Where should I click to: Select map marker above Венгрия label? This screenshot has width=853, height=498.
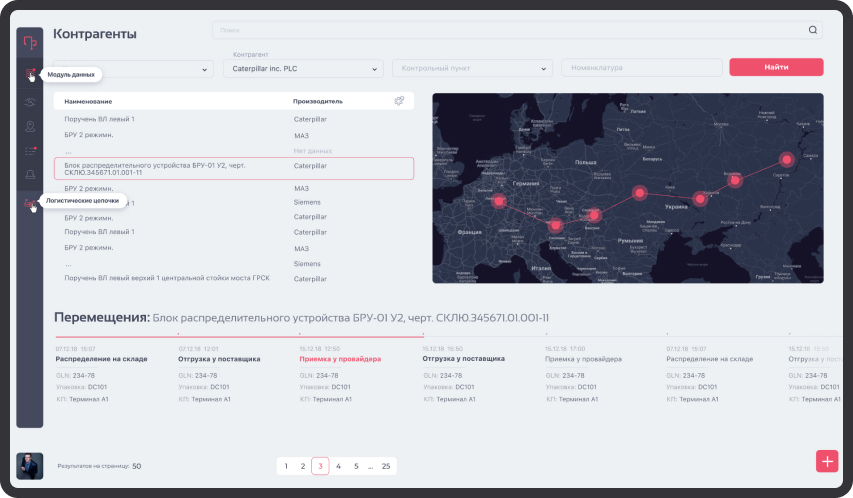594,215
